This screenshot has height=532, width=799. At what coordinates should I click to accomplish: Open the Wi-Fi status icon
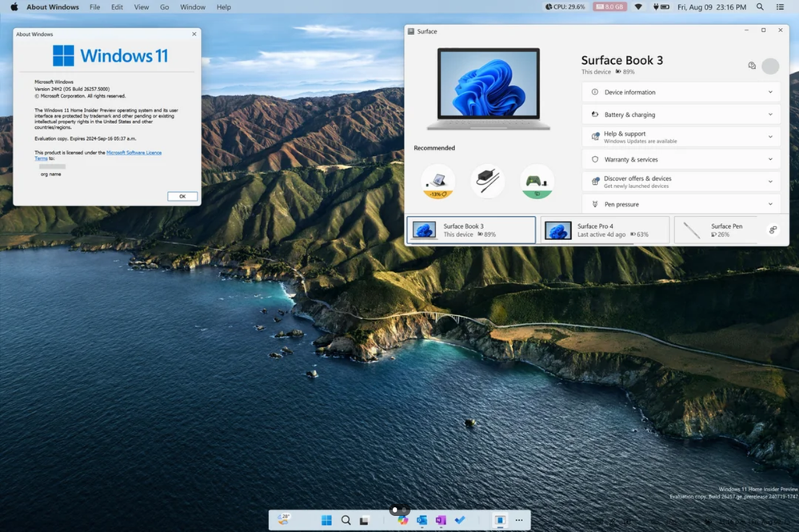[x=638, y=6]
